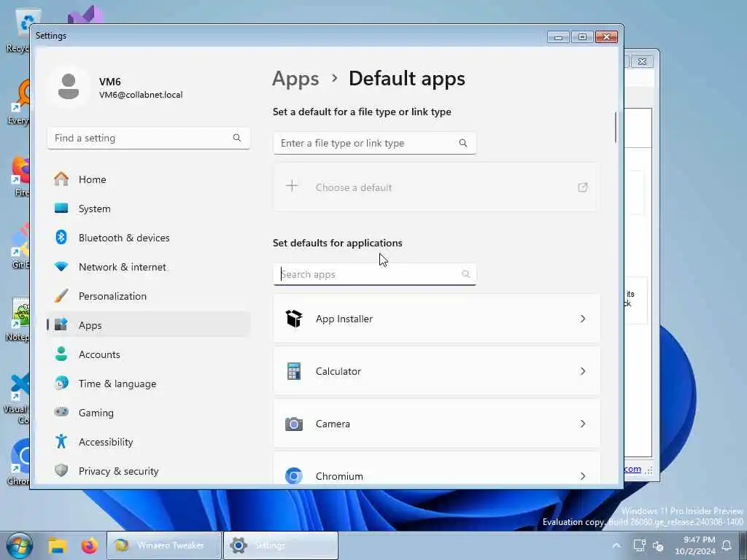Image resolution: width=747 pixels, height=560 pixels.
Task: Click the Apps sidebar icon
Action: [x=61, y=324]
